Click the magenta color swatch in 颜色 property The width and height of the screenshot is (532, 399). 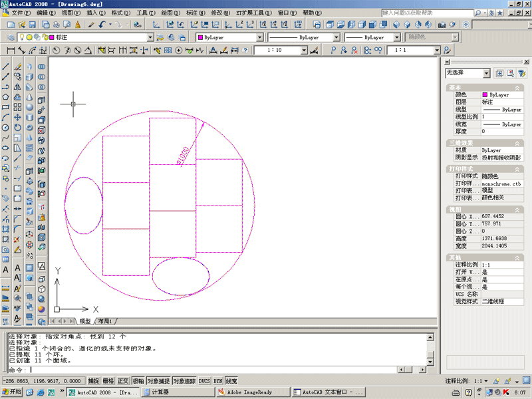[x=485, y=94]
